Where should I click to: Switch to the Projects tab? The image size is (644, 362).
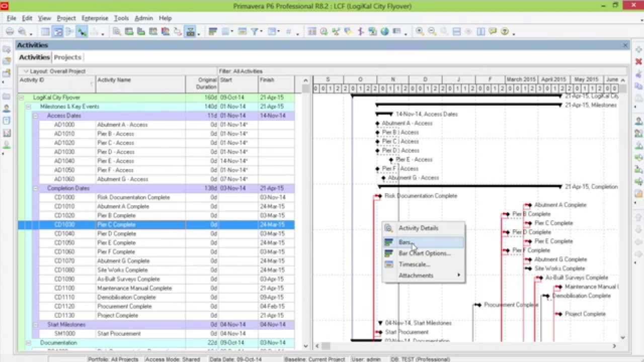(x=67, y=57)
